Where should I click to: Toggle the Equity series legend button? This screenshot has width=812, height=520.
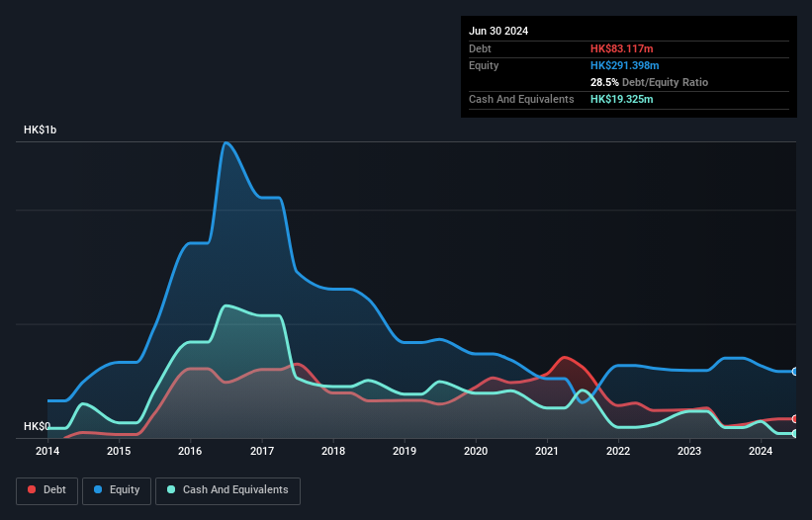(117, 490)
